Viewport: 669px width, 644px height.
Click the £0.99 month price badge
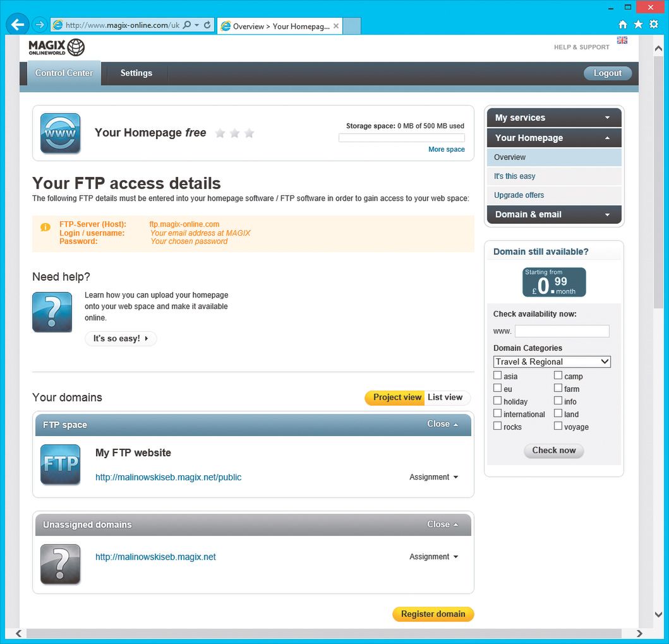coord(554,282)
